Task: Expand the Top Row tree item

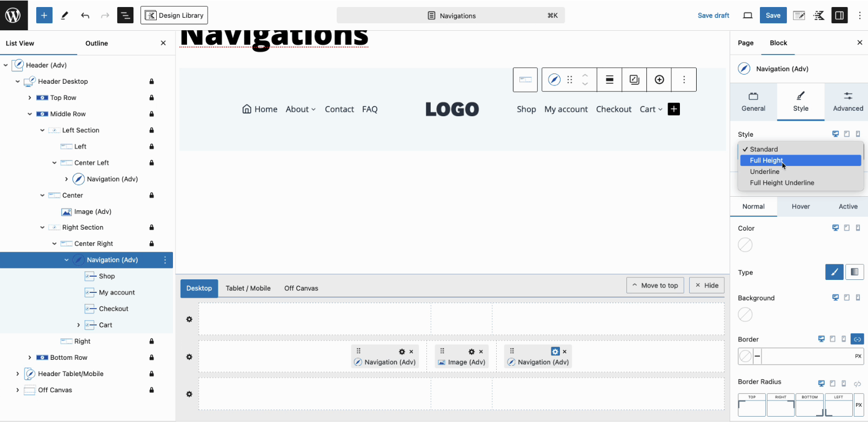Action: click(30, 98)
